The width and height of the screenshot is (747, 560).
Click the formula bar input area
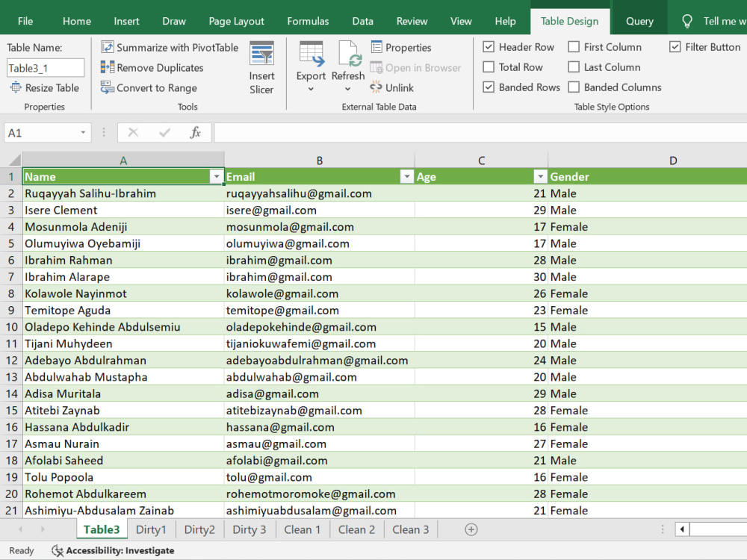tap(480, 132)
